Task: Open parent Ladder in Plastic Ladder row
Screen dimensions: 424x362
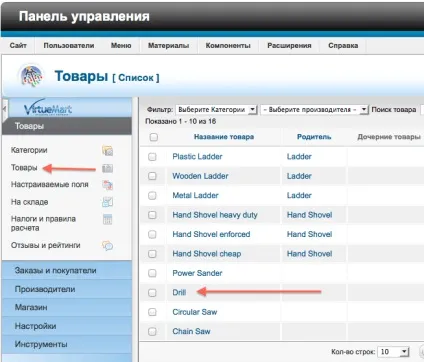Action: tap(299, 157)
